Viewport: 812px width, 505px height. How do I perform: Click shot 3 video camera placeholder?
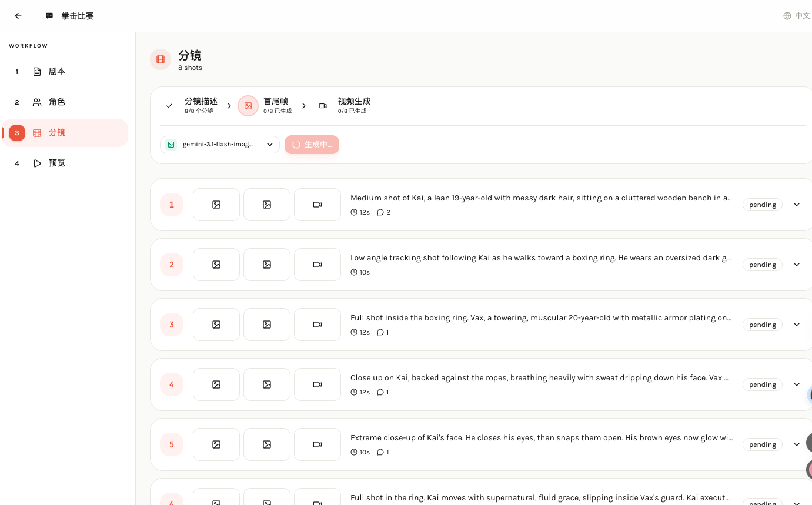tap(318, 325)
